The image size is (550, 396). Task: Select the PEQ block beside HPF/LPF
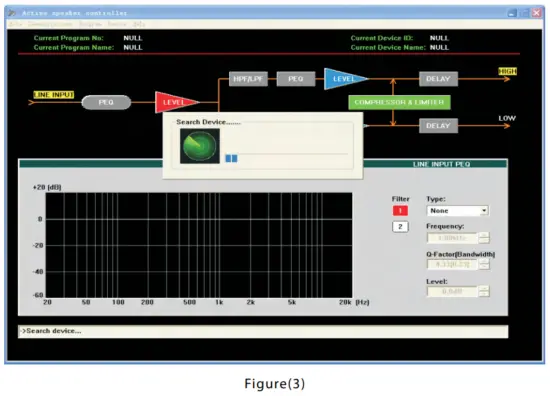(x=296, y=79)
